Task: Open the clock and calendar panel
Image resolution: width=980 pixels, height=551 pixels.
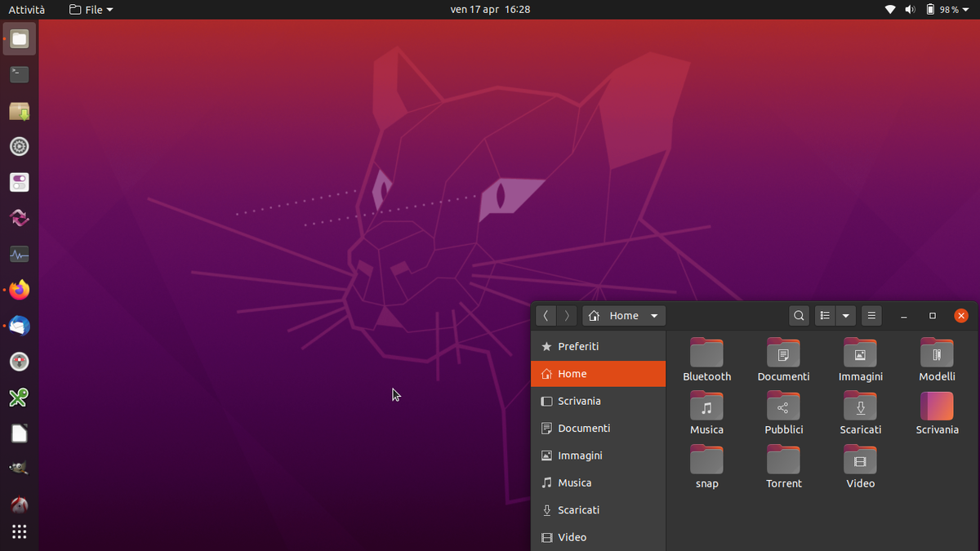Action: (490, 10)
